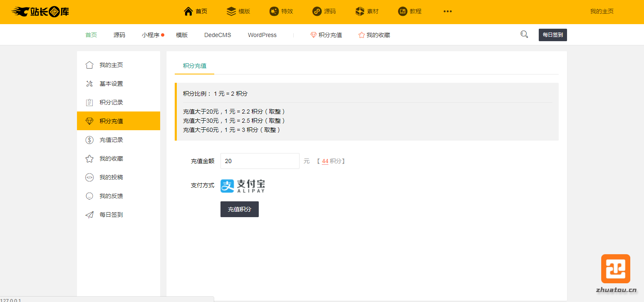
Task: Open the 模版 item in top navigation
Action: click(238, 12)
